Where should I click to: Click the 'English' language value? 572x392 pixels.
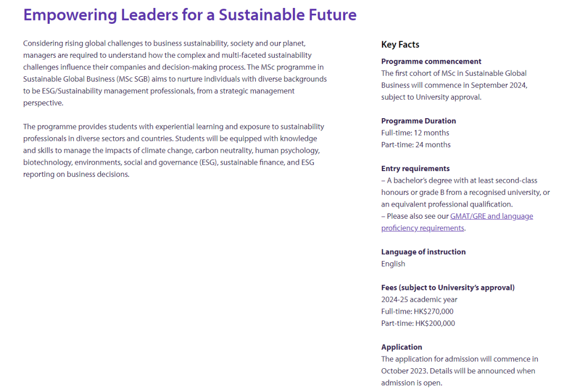tap(393, 264)
